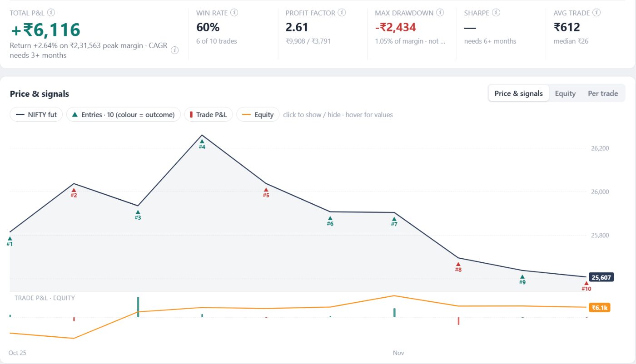Switch to the Equity tab

click(x=565, y=93)
